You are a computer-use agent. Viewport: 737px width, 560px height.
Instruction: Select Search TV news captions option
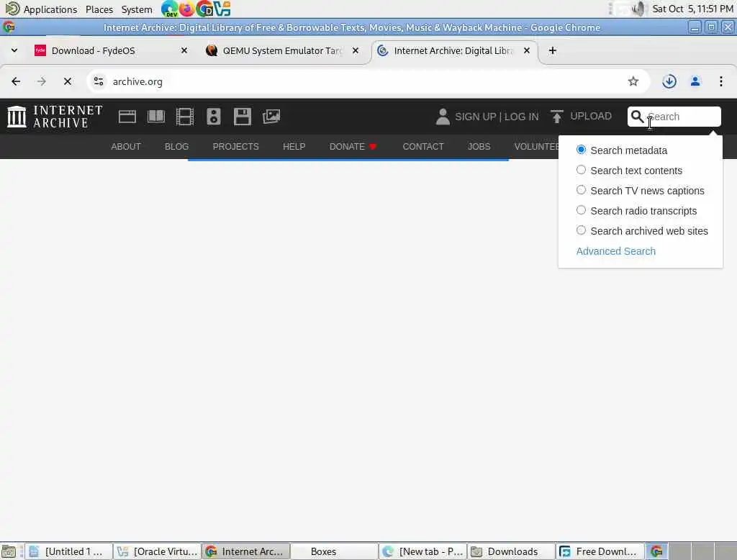coord(581,190)
